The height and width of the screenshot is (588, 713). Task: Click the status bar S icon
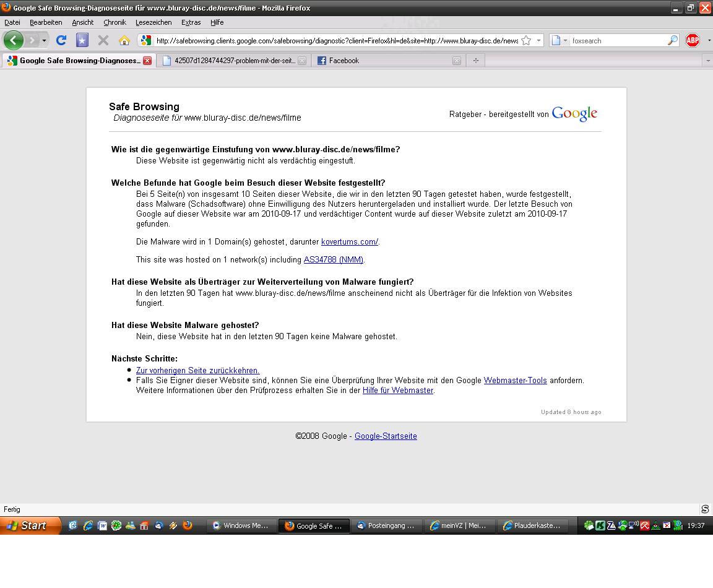(706, 509)
